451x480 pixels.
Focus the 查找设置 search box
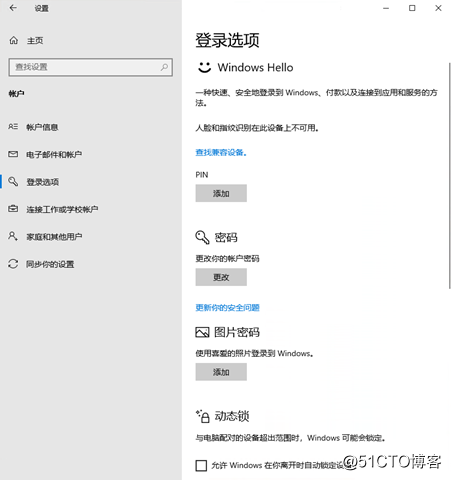(x=90, y=67)
